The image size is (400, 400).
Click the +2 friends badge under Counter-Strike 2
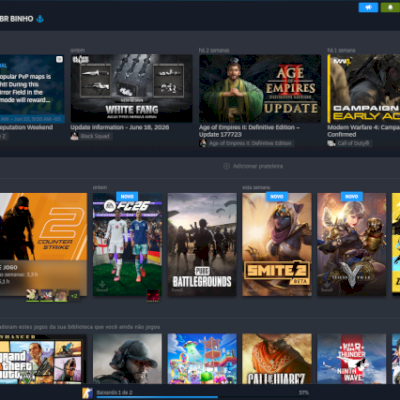tap(74, 296)
